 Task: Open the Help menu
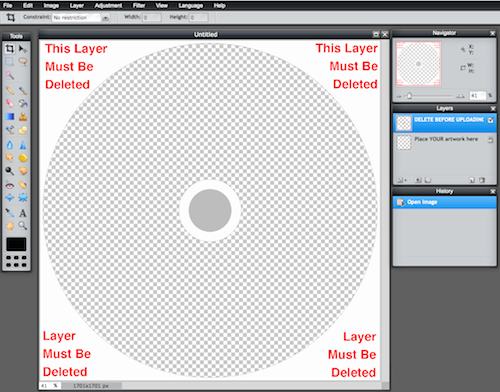[220, 5]
